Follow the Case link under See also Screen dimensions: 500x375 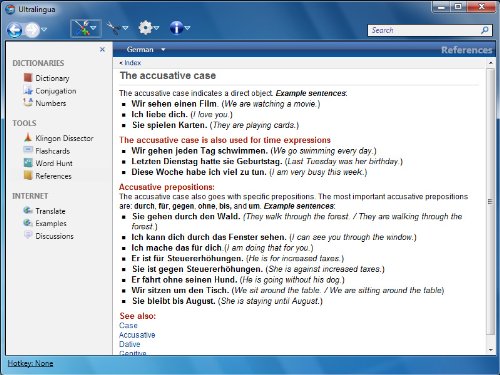pos(128,325)
